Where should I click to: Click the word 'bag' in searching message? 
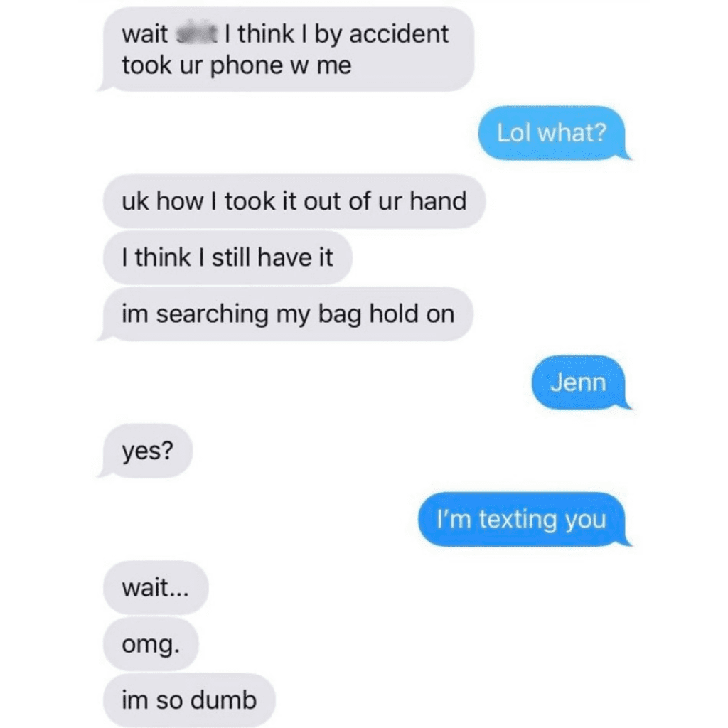click(339, 314)
